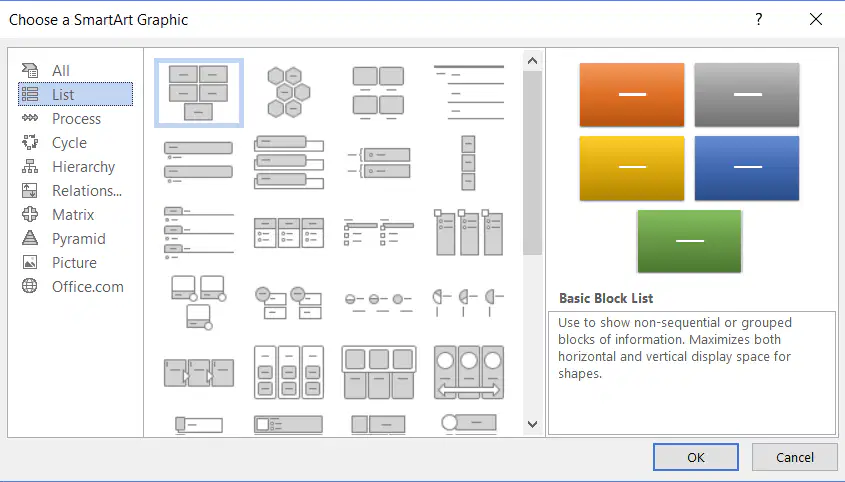
Task: Click the scroll up arrow in layout gallery
Action: (x=532, y=61)
